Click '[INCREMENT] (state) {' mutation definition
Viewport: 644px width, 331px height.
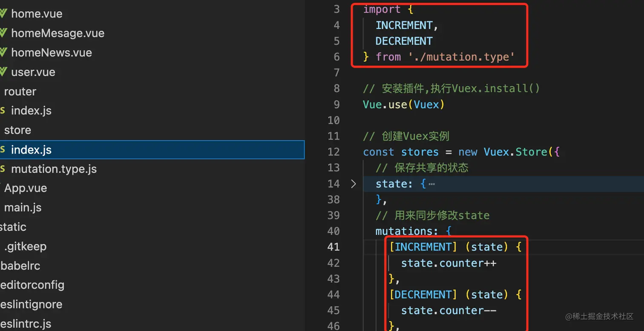[x=455, y=247]
